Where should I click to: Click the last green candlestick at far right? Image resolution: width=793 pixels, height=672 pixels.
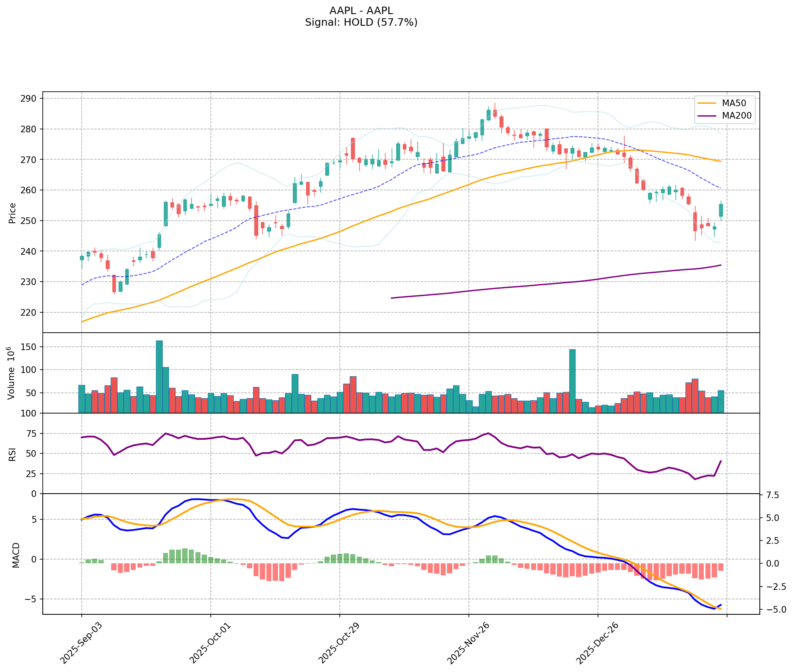click(721, 210)
